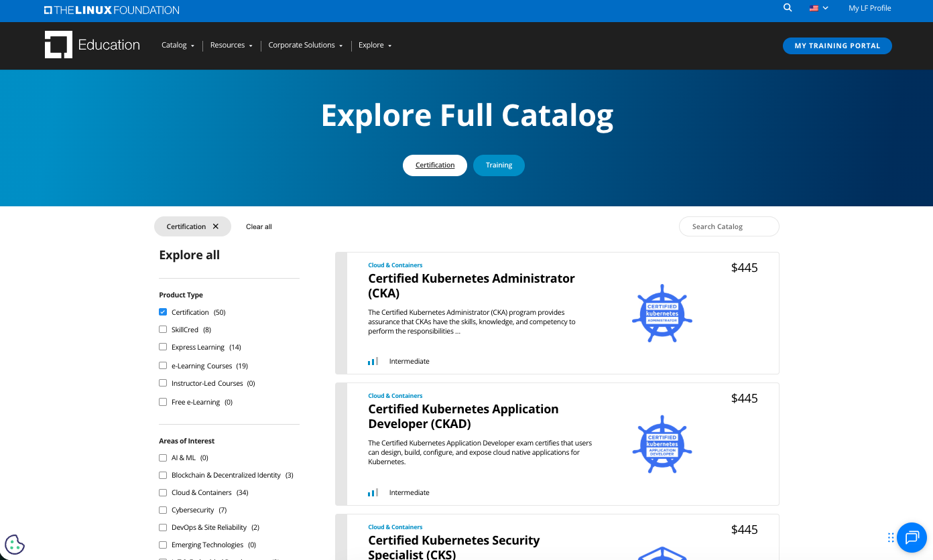
Task: Expand the Resources menu
Action: click(231, 45)
